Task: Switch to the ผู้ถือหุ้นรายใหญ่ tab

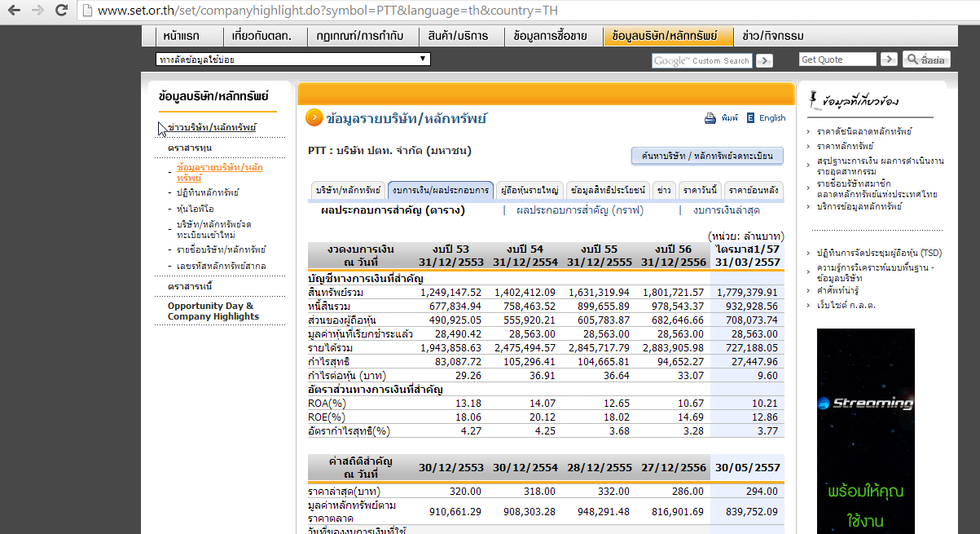Action: pyautogui.click(x=530, y=190)
